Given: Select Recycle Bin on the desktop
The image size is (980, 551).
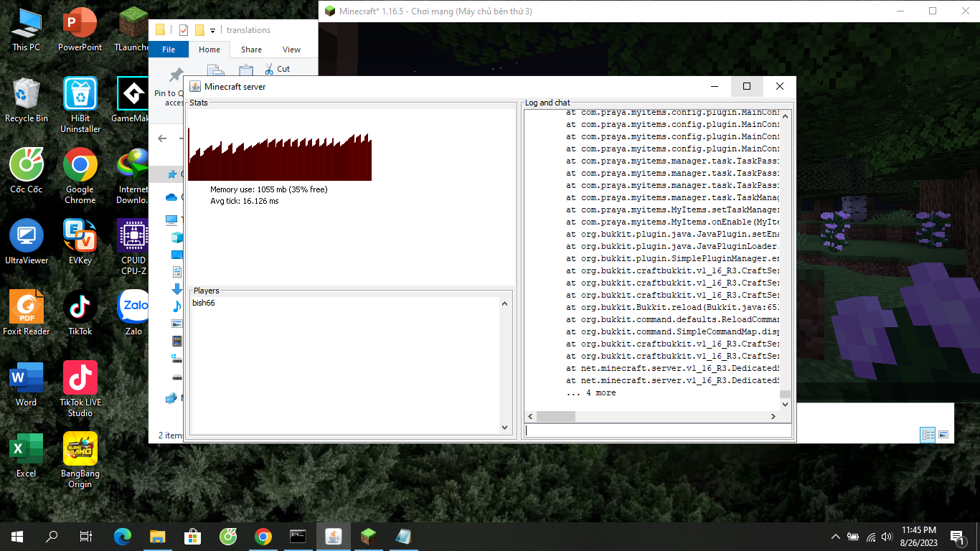Looking at the screenshot, I should [x=26, y=100].
